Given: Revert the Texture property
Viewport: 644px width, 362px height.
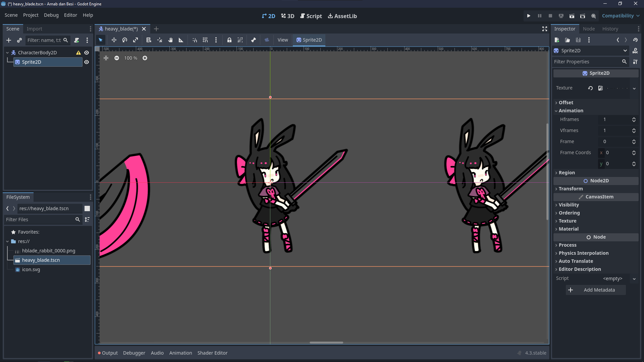Looking at the screenshot, I should coord(590,88).
